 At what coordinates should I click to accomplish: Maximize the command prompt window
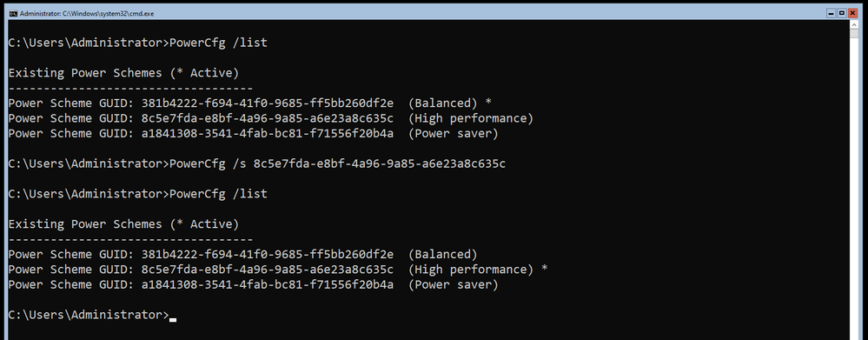842,13
